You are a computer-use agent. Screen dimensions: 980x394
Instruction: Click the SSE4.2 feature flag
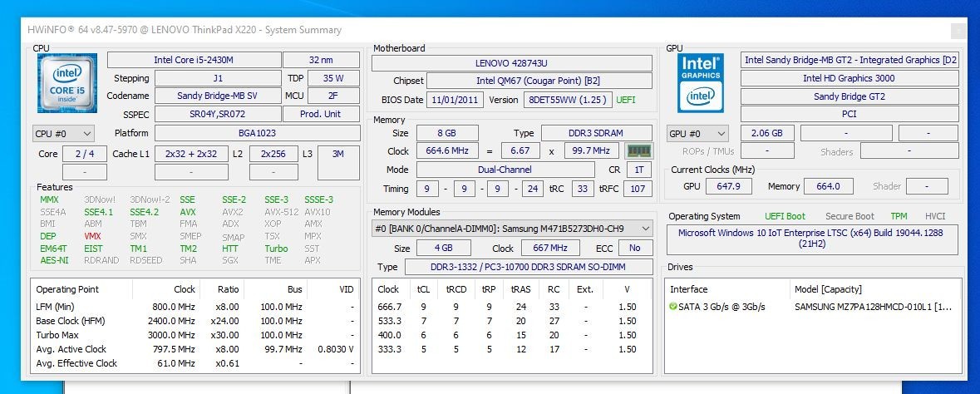pyautogui.click(x=145, y=211)
